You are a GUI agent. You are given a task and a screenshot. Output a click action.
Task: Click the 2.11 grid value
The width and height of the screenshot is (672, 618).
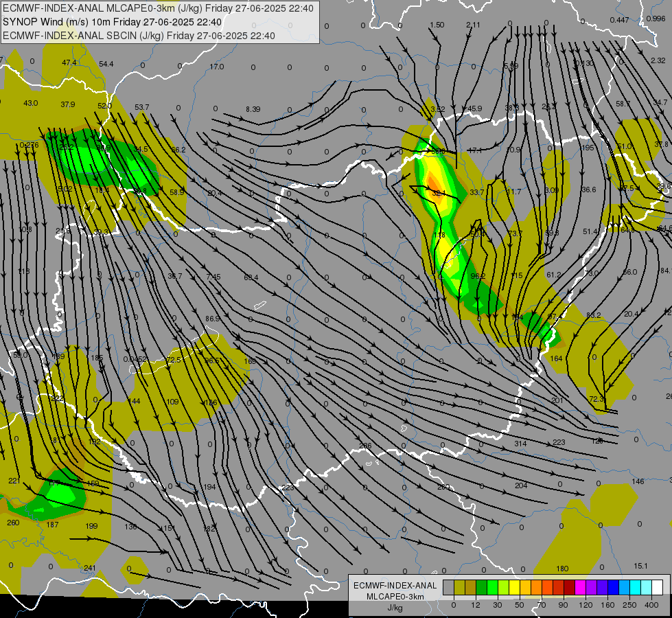click(x=473, y=25)
